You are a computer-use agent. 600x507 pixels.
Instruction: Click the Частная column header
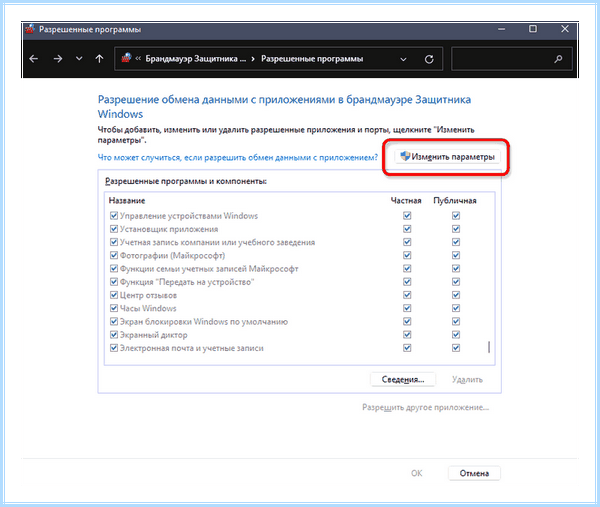tap(406, 201)
